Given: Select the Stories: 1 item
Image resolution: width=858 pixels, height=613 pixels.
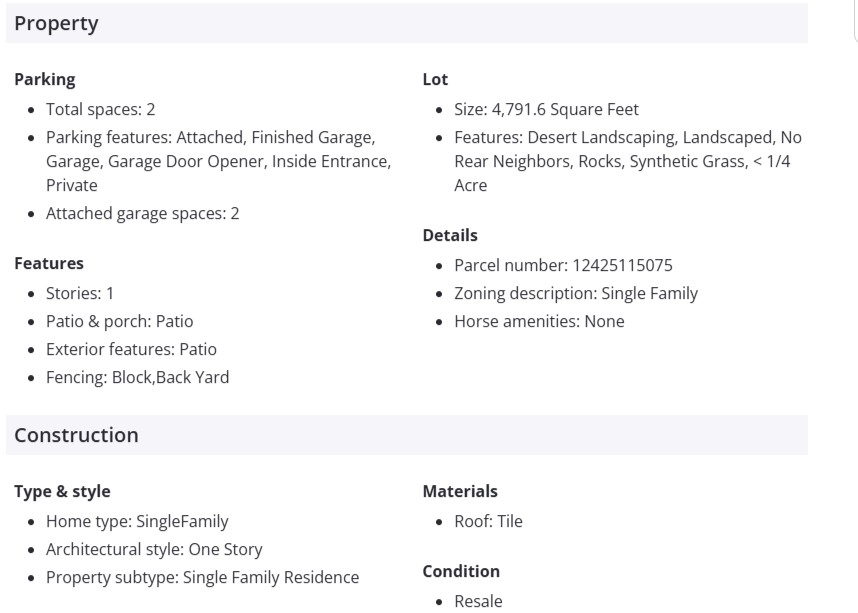Looking at the screenshot, I should point(80,293).
